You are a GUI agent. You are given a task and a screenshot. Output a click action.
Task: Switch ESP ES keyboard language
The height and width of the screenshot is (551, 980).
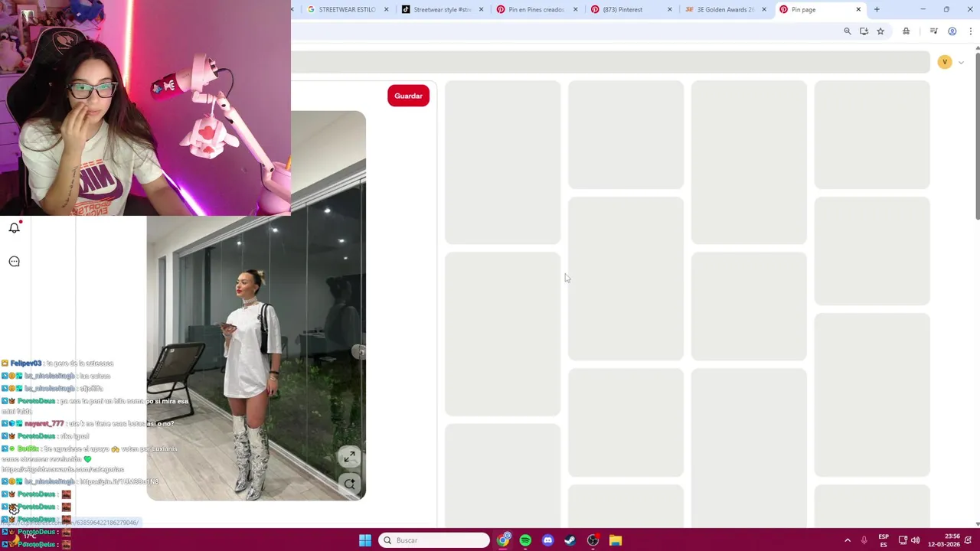pos(884,540)
